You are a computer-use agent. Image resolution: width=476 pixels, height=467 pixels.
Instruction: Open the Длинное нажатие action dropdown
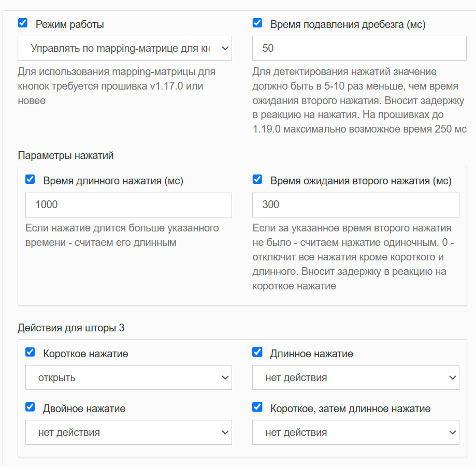[356, 377]
